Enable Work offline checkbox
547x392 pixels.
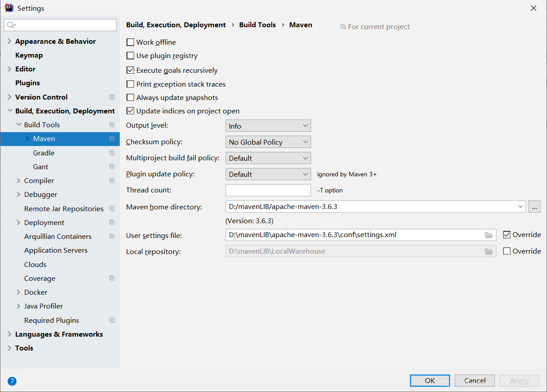tap(130, 42)
